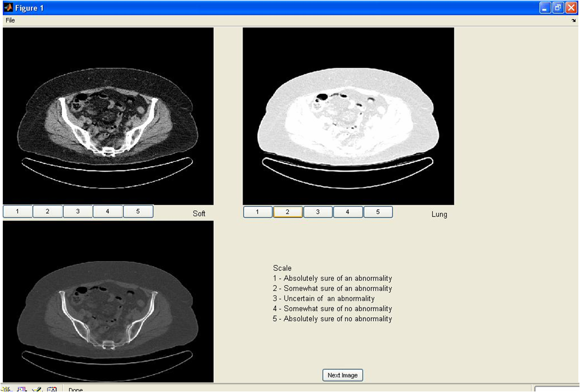This screenshot has height=392, width=580.
Task: Restore down the Figure 1 window
Action: pyautogui.click(x=558, y=7)
